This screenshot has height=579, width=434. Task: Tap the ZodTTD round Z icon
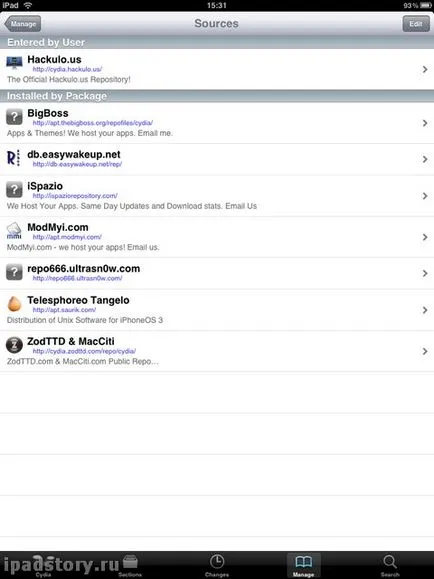(x=14, y=345)
